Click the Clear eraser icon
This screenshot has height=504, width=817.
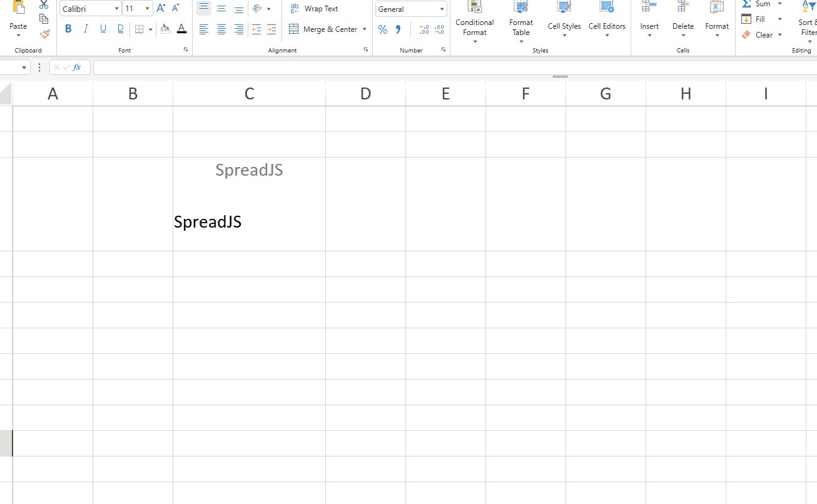tap(746, 35)
